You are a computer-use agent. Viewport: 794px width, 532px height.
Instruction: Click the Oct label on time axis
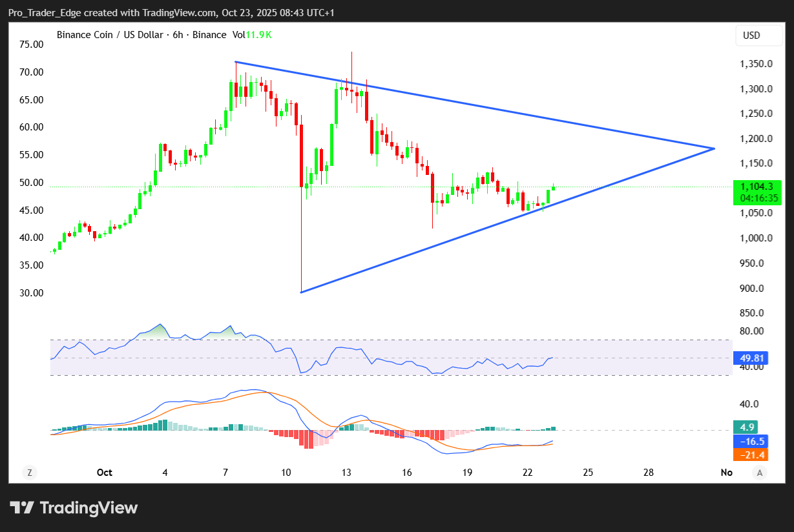click(x=105, y=473)
